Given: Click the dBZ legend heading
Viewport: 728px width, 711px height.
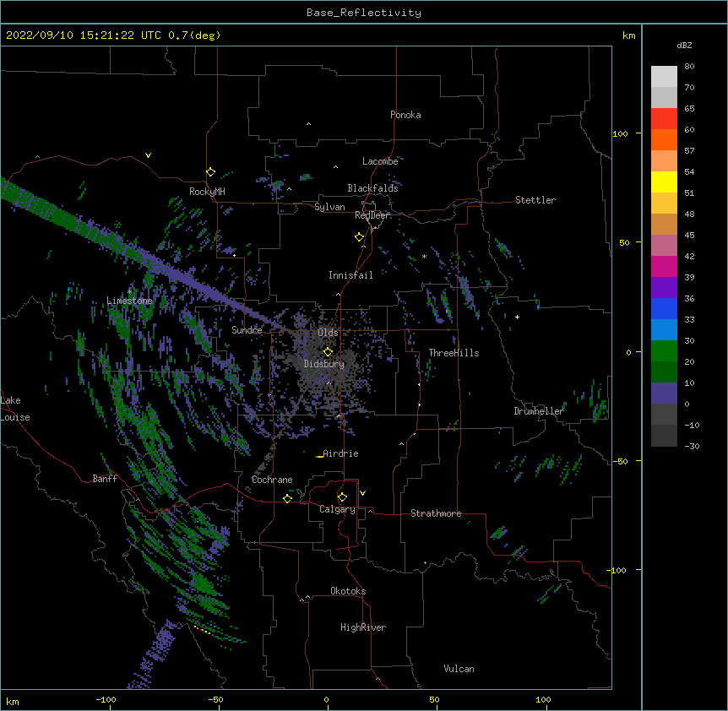Looking at the screenshot, I should [684, 46].
